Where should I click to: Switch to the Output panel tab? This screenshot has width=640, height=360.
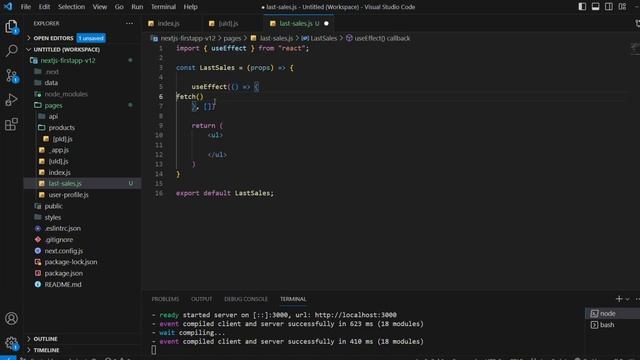tap(202, 299)
